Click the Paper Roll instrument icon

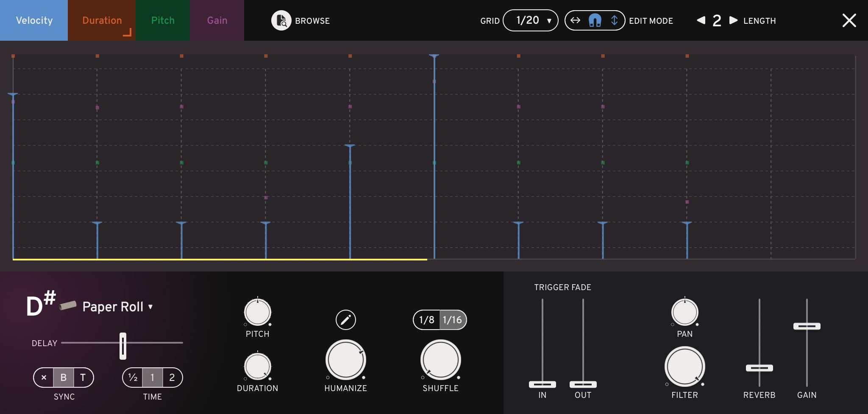pyautogui.click(x=68, y=305)
